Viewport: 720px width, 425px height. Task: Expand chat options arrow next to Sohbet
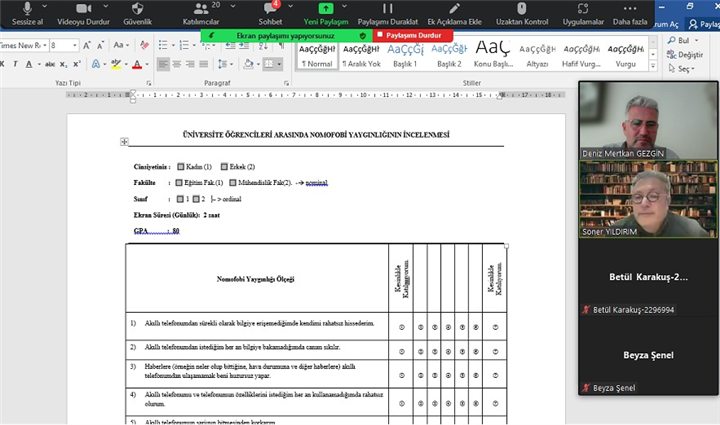coord(290,6)
